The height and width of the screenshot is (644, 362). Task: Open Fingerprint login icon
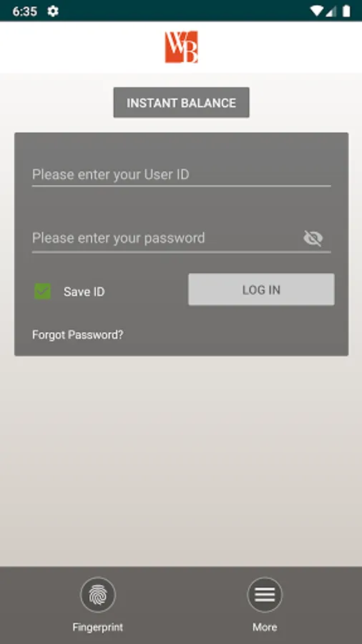[x=98, y=595]
